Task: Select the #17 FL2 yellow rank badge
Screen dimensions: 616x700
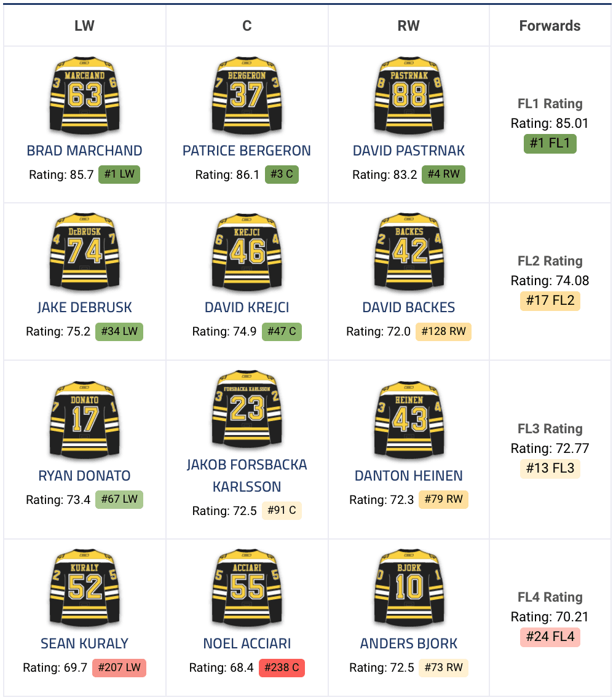Action: (x=550, y=301)
